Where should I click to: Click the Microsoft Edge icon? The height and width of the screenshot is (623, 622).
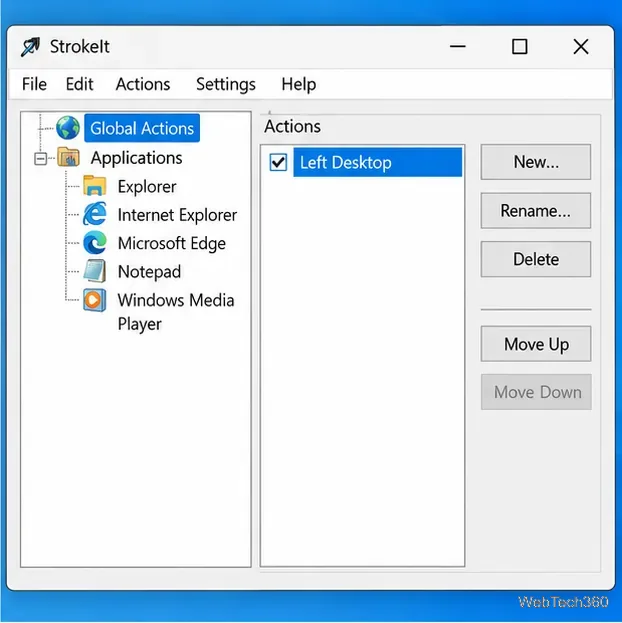[x=95, y=243]
